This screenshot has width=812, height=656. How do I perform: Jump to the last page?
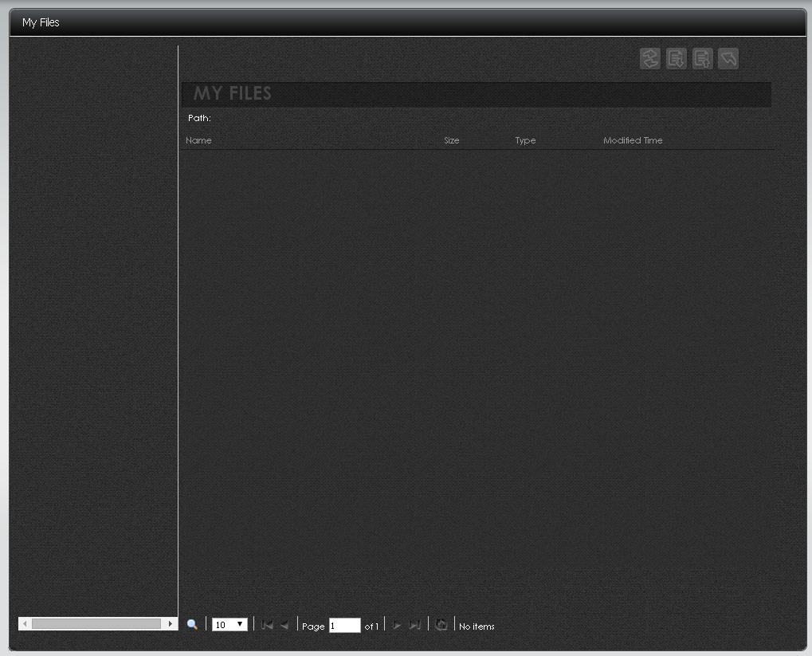(x=414, y=626)
